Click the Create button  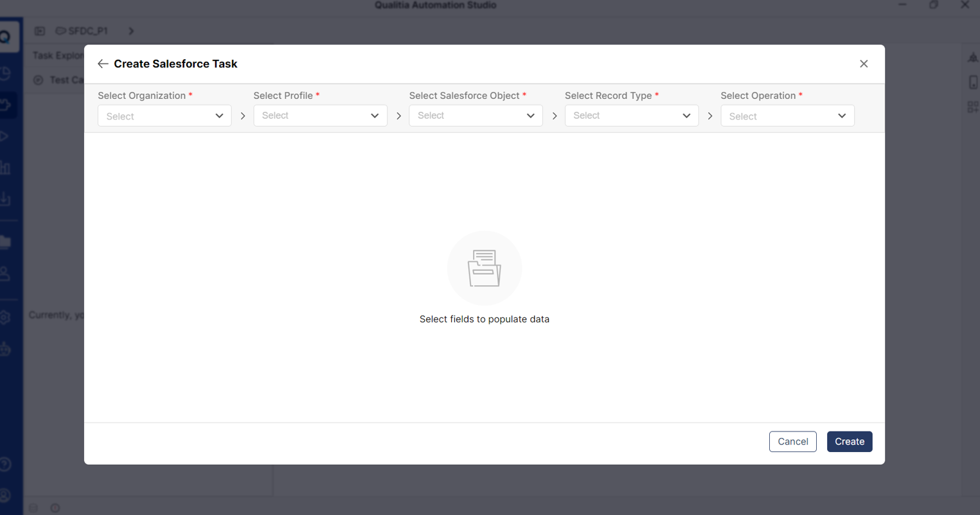point(850,441)
